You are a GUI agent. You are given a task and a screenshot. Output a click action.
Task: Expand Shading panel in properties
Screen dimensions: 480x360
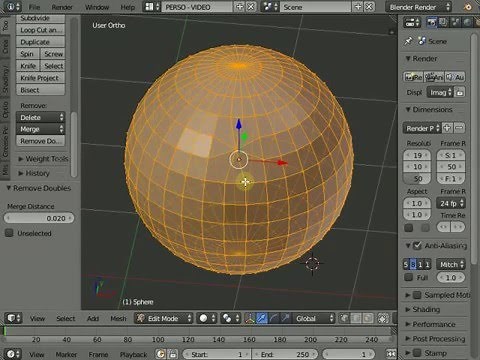point(423,309)
